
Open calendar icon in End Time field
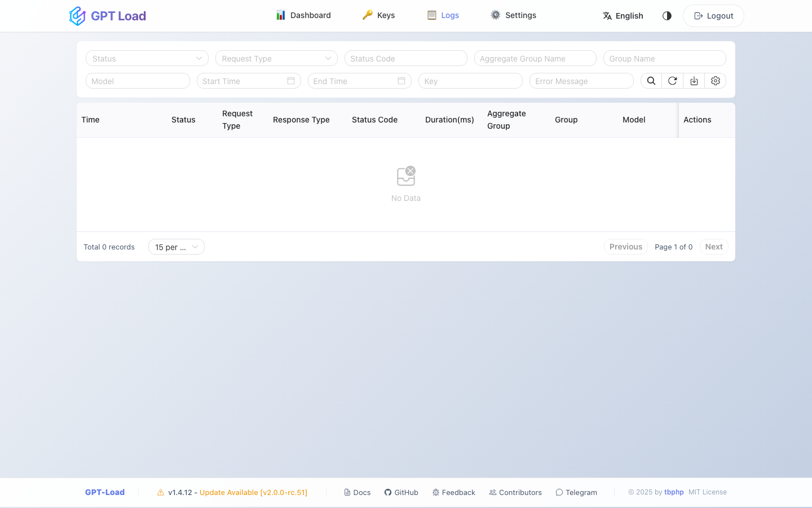(x=401, y=81)
